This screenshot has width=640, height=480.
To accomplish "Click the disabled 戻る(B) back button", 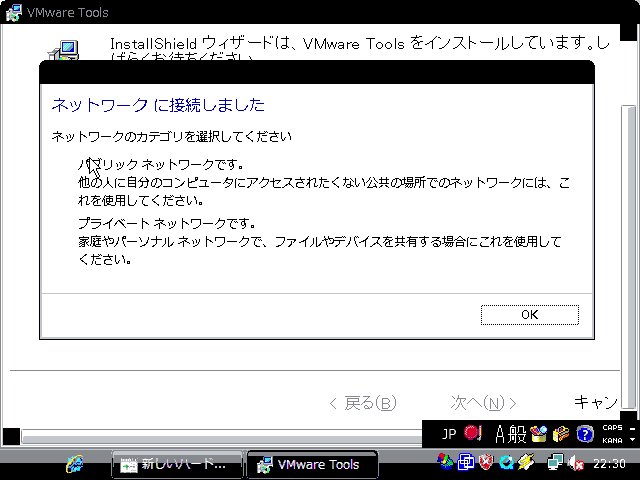I will point(363,403).
